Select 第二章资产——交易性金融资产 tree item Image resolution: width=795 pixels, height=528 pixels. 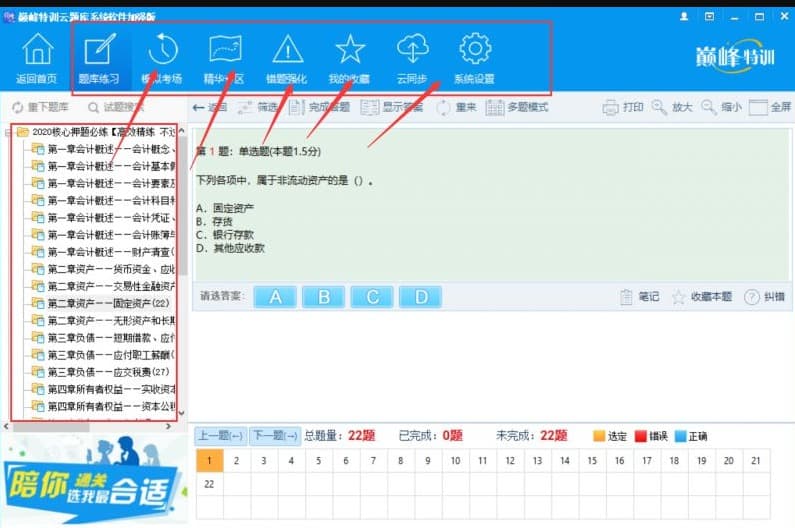coord(103,286)
